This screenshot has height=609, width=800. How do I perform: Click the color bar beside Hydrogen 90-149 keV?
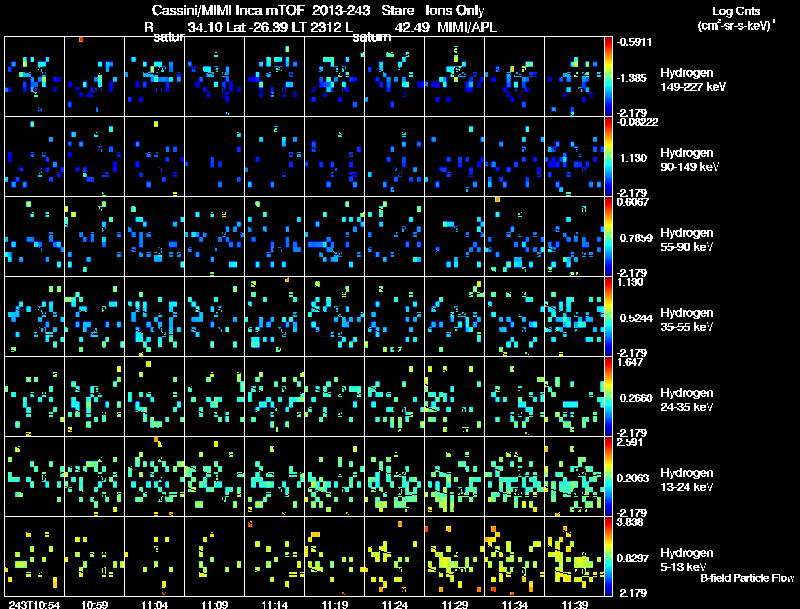point(608,157)
